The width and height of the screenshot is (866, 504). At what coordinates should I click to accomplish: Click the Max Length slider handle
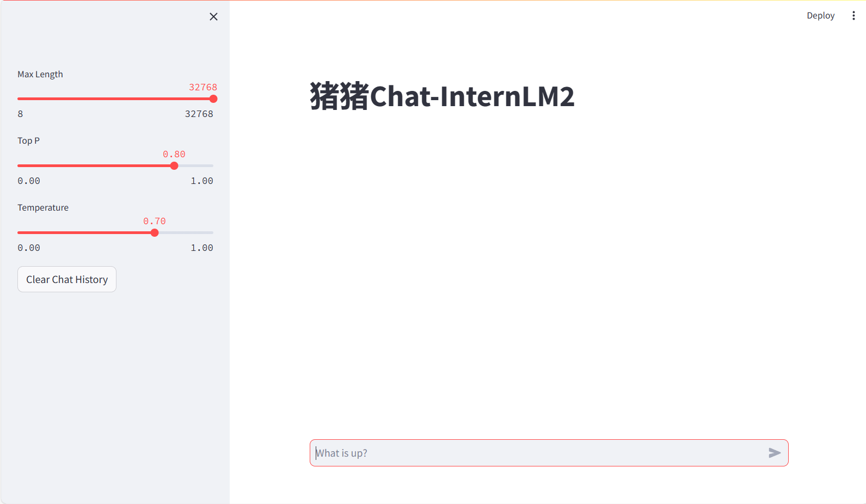(213, 99)
